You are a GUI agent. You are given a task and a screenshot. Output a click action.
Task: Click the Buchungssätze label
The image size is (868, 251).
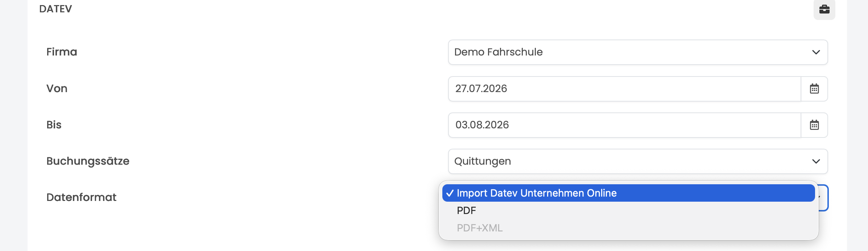tap(88, 161)
